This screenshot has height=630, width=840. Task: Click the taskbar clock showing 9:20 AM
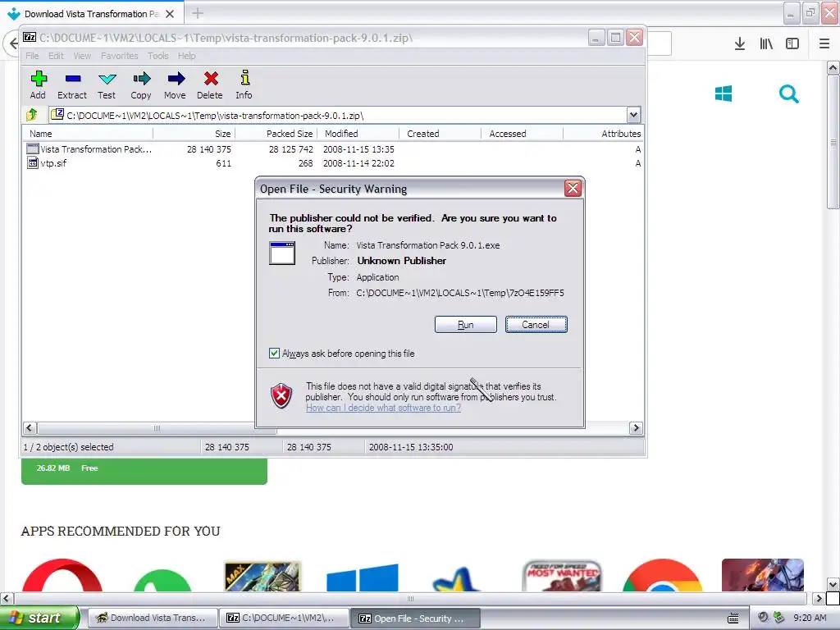click(x=810, y=618)
